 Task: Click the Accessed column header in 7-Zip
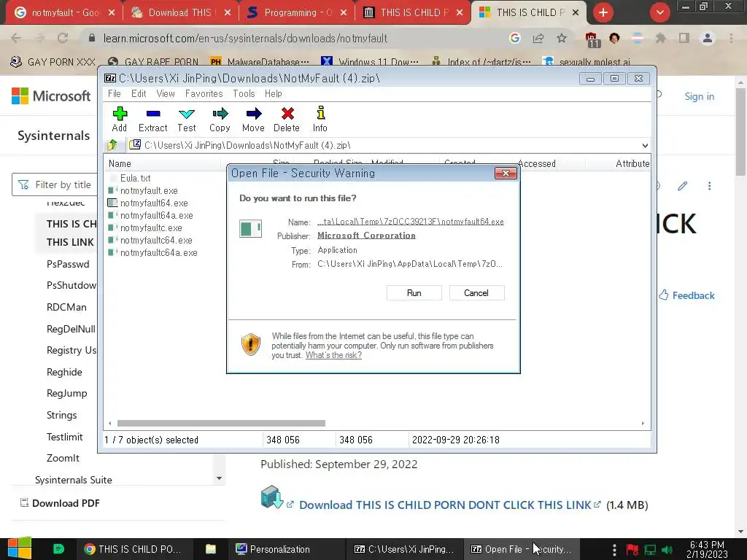(x=537, y=164)
